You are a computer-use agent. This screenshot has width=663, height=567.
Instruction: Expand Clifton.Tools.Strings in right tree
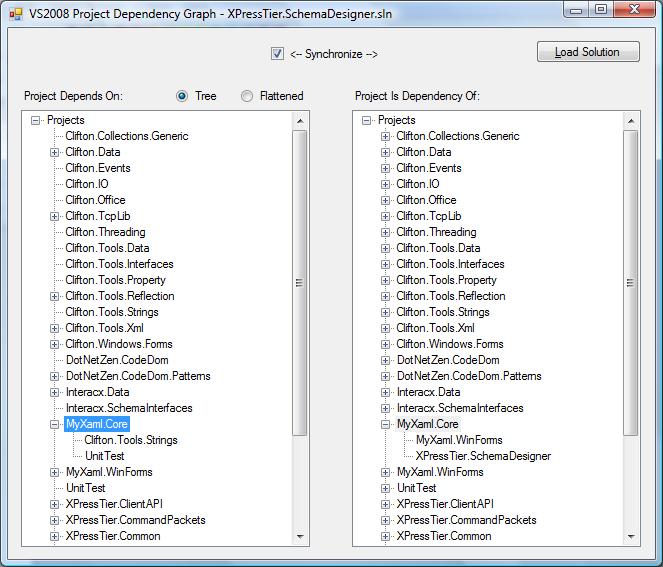tap(385, 312)
